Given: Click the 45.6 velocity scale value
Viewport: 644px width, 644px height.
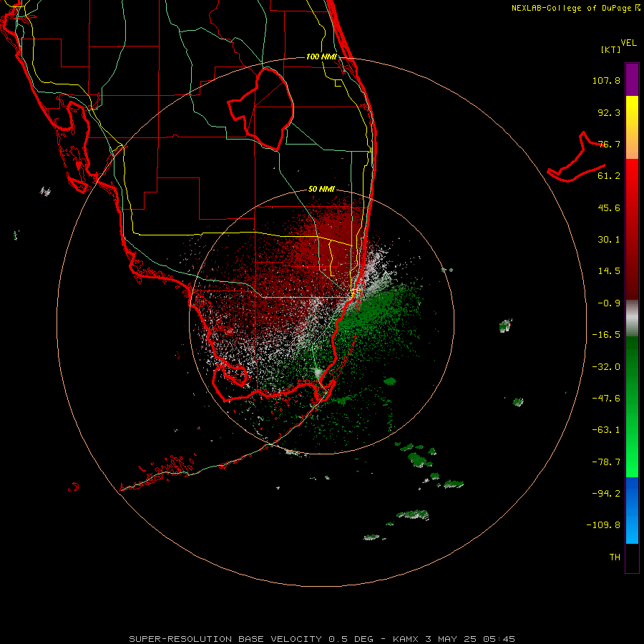Looking at the screenshot, I should tap(609, 208).
